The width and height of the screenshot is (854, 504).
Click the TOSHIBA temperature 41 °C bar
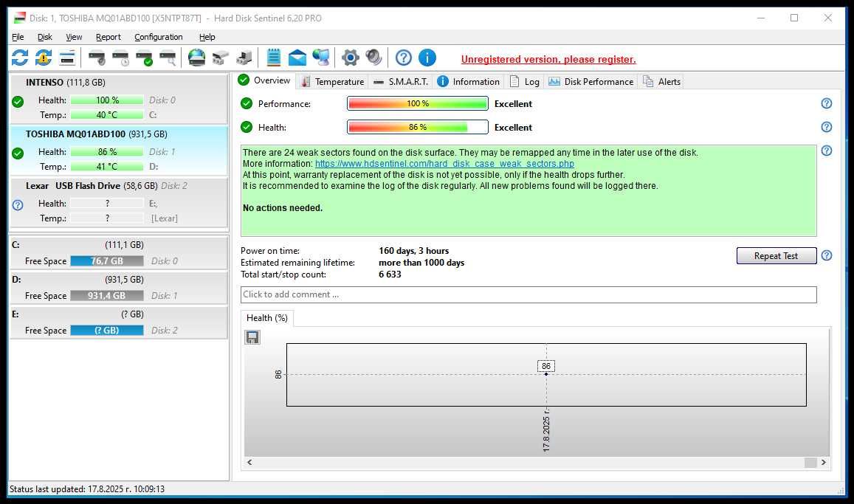point(107,167)
